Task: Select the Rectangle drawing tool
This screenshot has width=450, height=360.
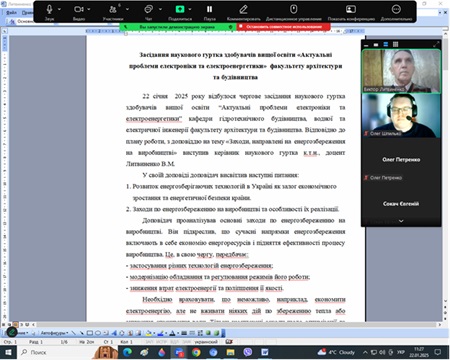Action: pyautogui.click(x=90, y=333)
